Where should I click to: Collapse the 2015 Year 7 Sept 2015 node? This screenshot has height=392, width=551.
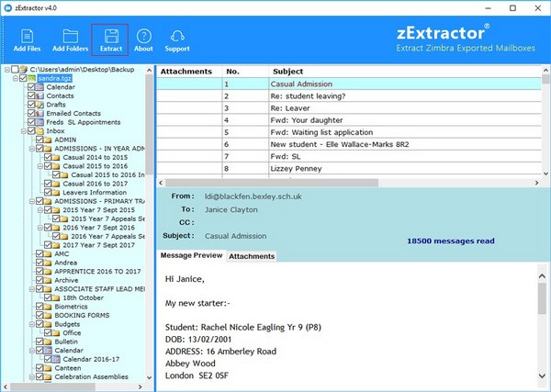pos(40,210)
